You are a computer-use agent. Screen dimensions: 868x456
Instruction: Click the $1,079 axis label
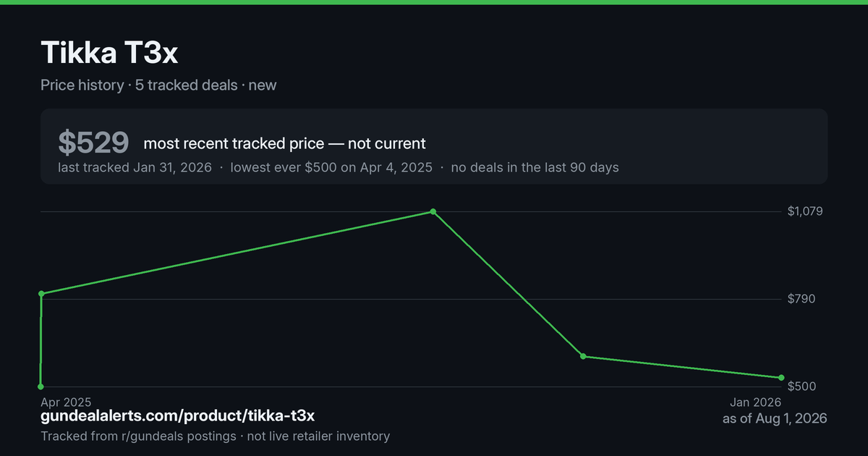tap(806, 211)
